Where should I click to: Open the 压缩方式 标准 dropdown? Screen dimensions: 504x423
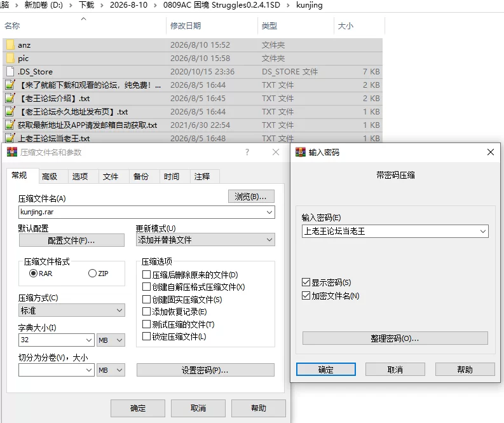tap(72, 310)
